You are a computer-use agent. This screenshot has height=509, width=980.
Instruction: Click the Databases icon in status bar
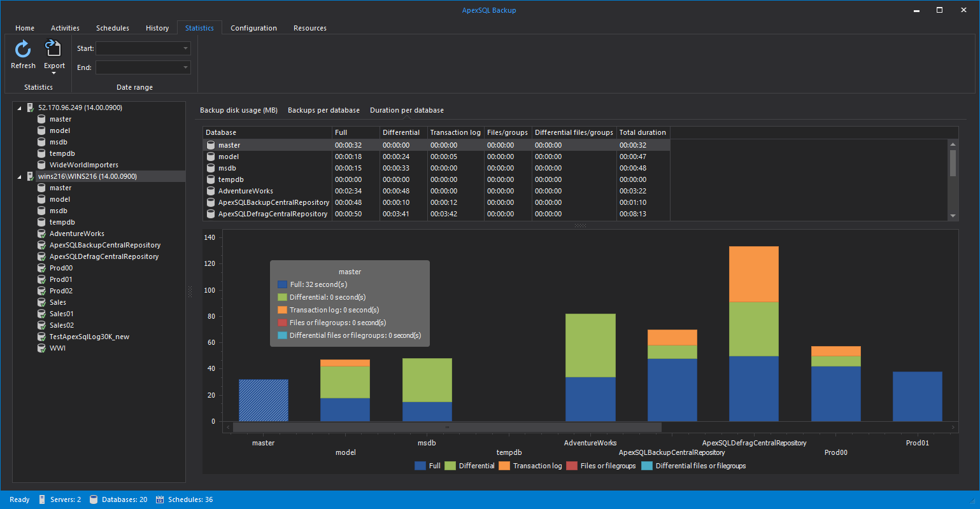point(93,499)
